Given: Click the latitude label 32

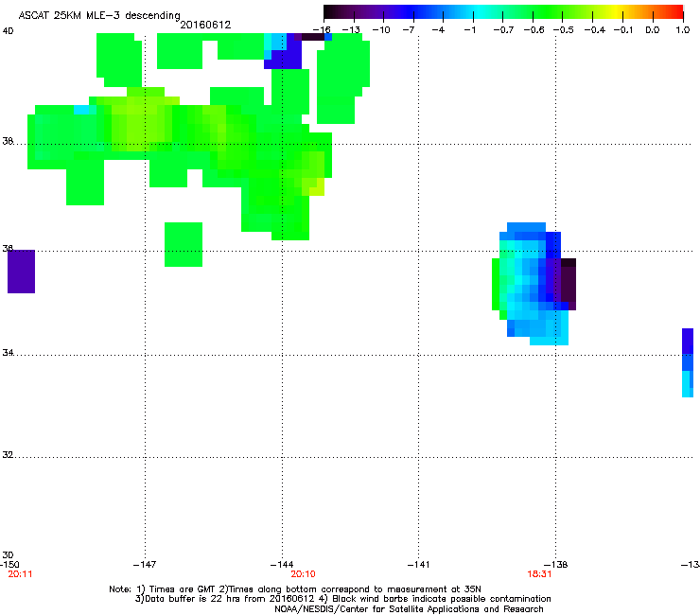Looking at the screenshot, I should point(8,455).
